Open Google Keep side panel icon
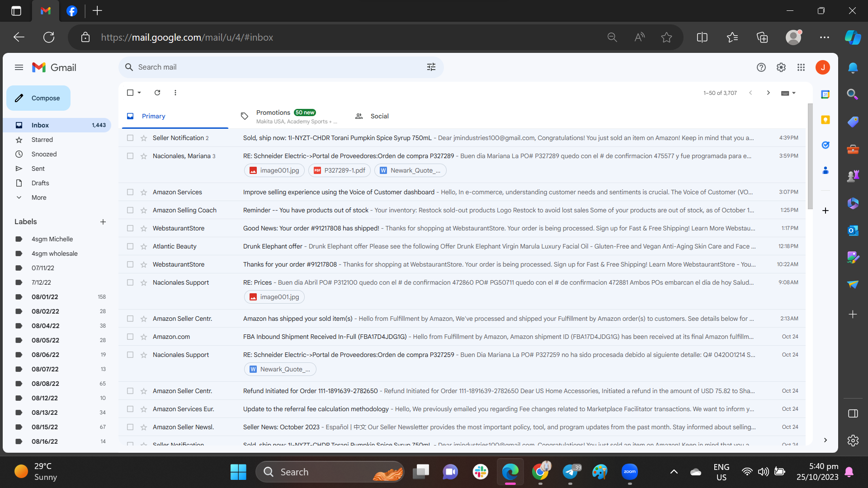Viewport: 868px width, 488px height. point(825,120)
